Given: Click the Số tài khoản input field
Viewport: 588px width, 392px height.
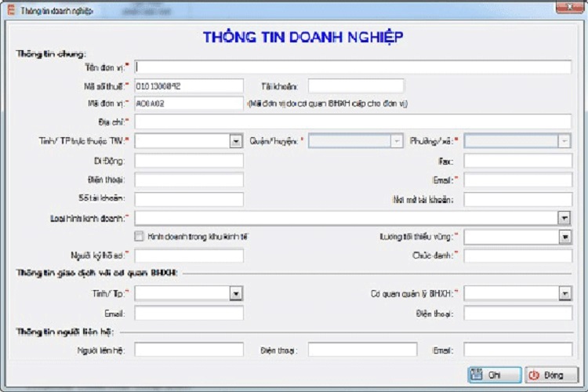Looking at the screenshot, I should [189, 199].
